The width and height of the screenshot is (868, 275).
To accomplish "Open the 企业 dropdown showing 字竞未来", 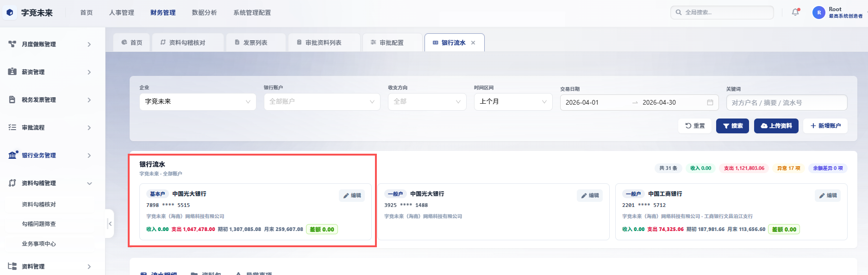I will [x=198, y=101].
